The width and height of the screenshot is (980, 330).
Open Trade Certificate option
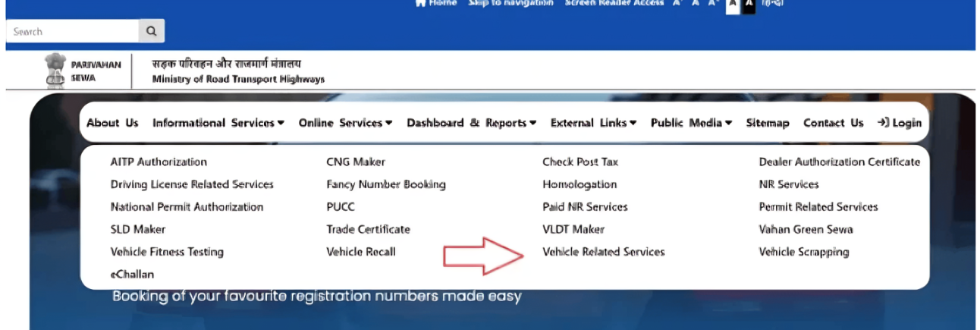pos(368,229)
